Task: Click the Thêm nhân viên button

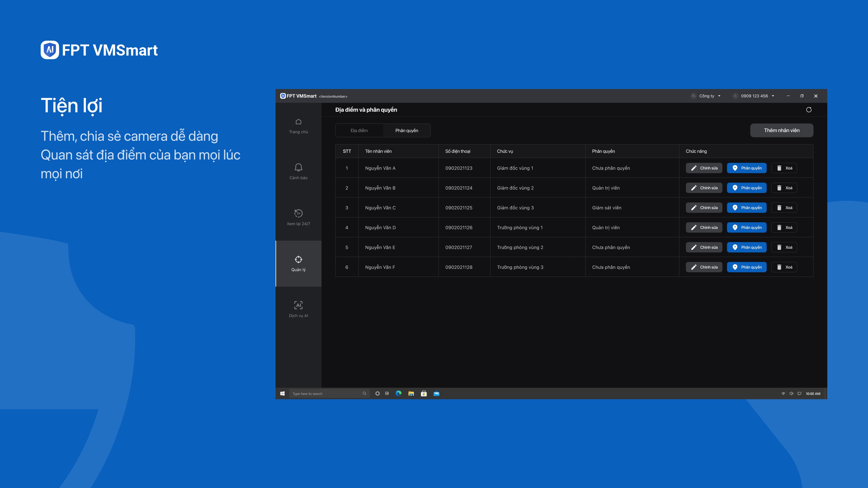Action: coord(781,130)
